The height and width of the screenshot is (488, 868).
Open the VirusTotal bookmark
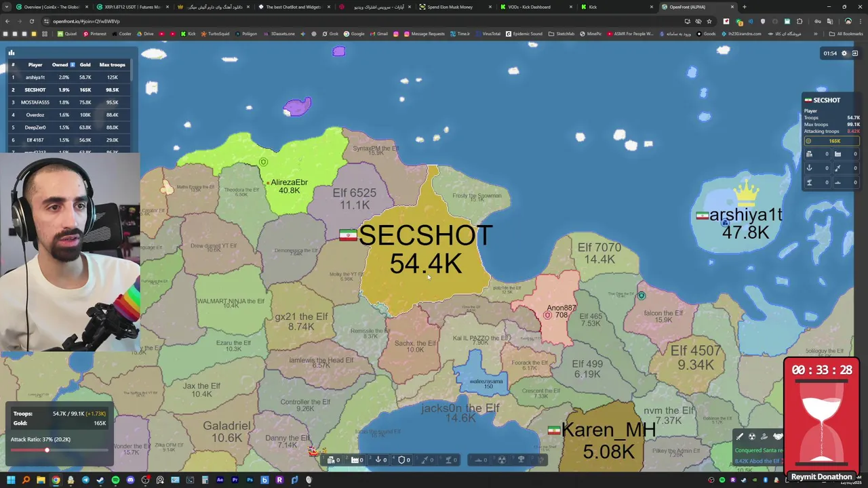tap(488, 34)
